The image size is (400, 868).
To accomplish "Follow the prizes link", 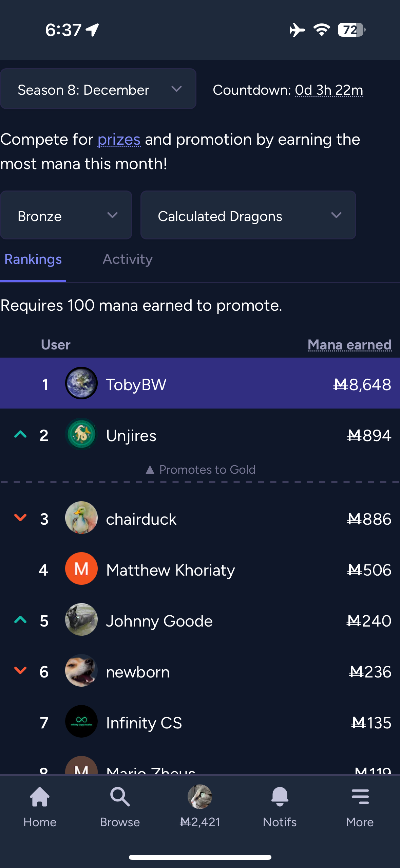I will [119, 140].
